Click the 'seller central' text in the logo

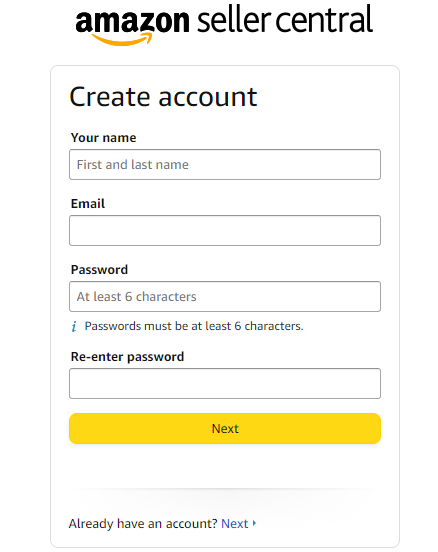pyautogui.click(x=285, y=20)
